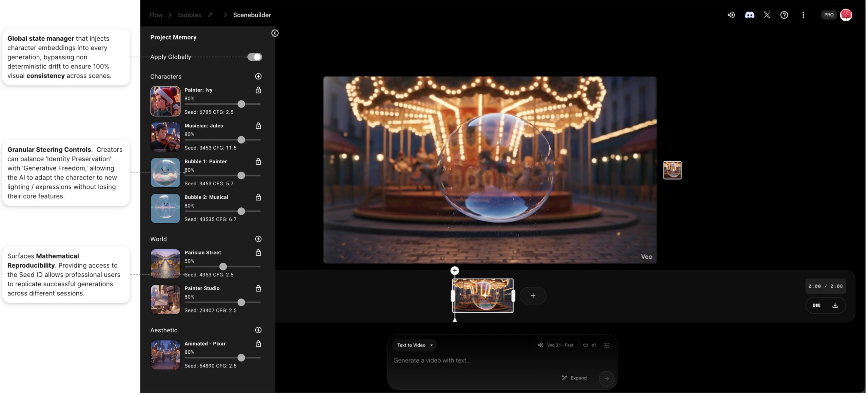868x395 pixels.
Task: Open generation settings sliders icon
Action: [607, 345]
